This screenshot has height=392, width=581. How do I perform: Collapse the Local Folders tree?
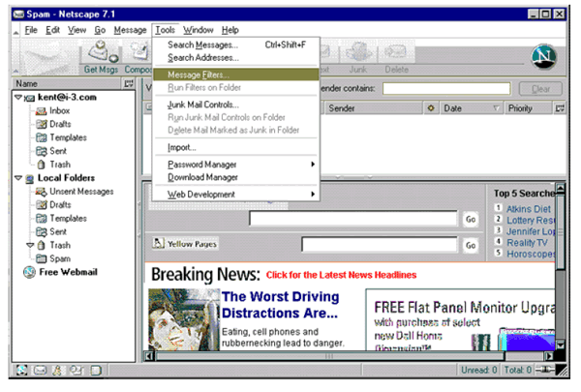pyautogui.click(x=17, y=178)
